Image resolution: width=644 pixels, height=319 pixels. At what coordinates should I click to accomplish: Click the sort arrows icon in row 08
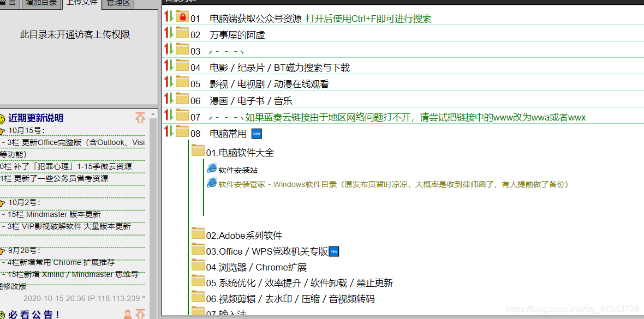[x=169, y=131]
